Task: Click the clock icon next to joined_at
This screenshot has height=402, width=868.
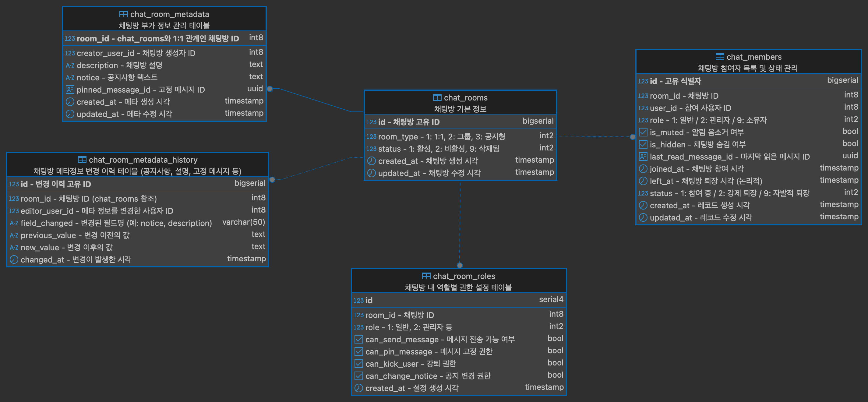Action: point(643,169)
